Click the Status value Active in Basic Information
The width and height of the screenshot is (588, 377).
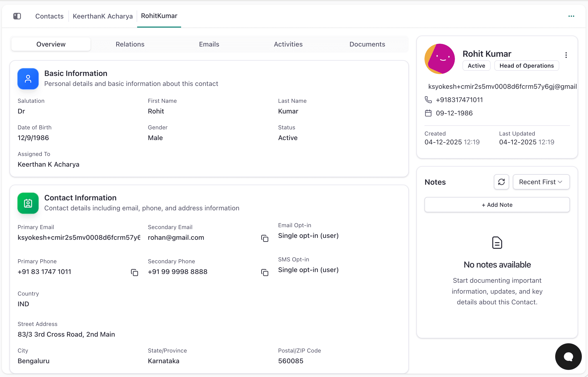[x=288, y=138]
